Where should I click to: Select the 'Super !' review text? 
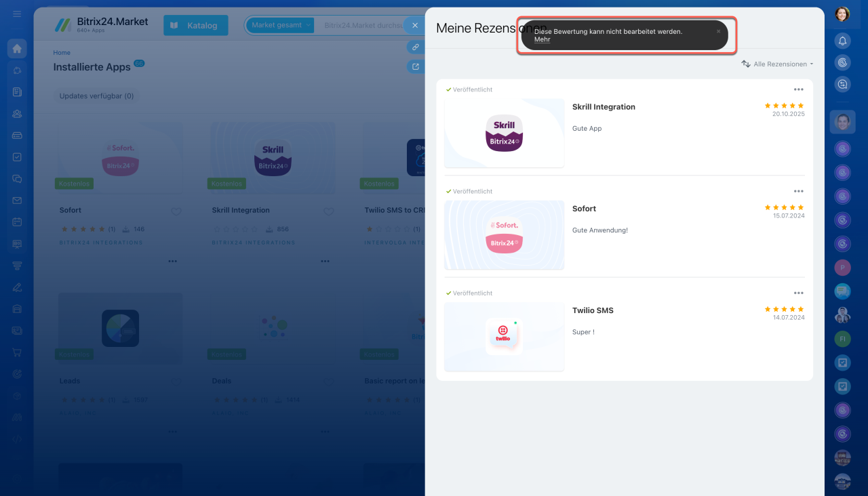point(583,332)
